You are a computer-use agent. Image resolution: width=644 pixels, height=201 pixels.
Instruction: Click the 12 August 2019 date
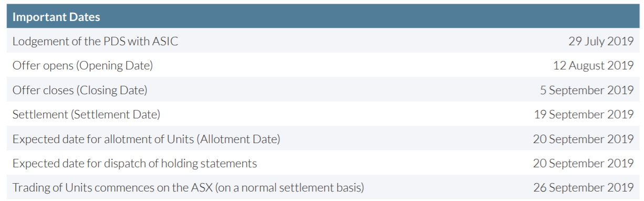click(594, 66)
